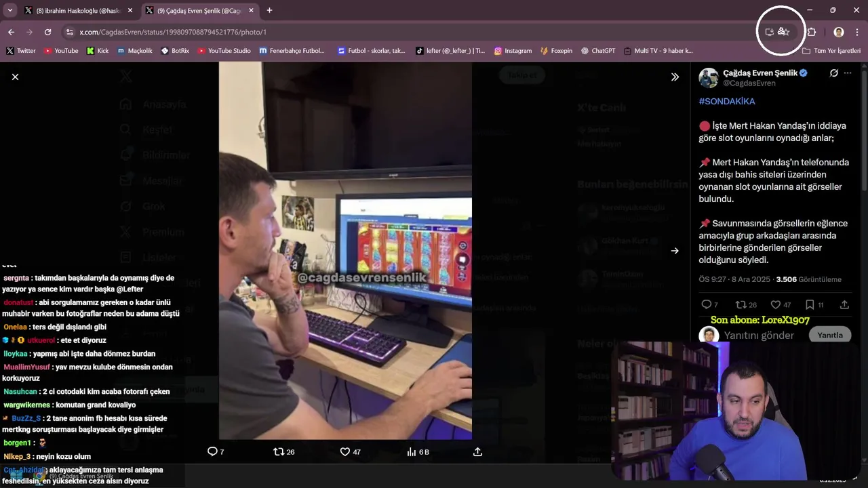868x488 pixels.
Task: Open the @CagdasEvren handle link
Action: tap(749, 83)
